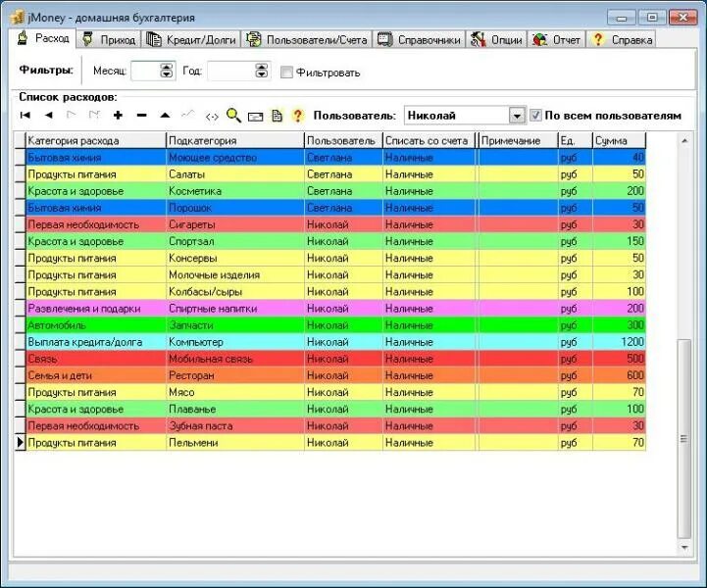This screenshot has width=707, height=588.
Task: Click the Год input field
Action: pos(230,71)
